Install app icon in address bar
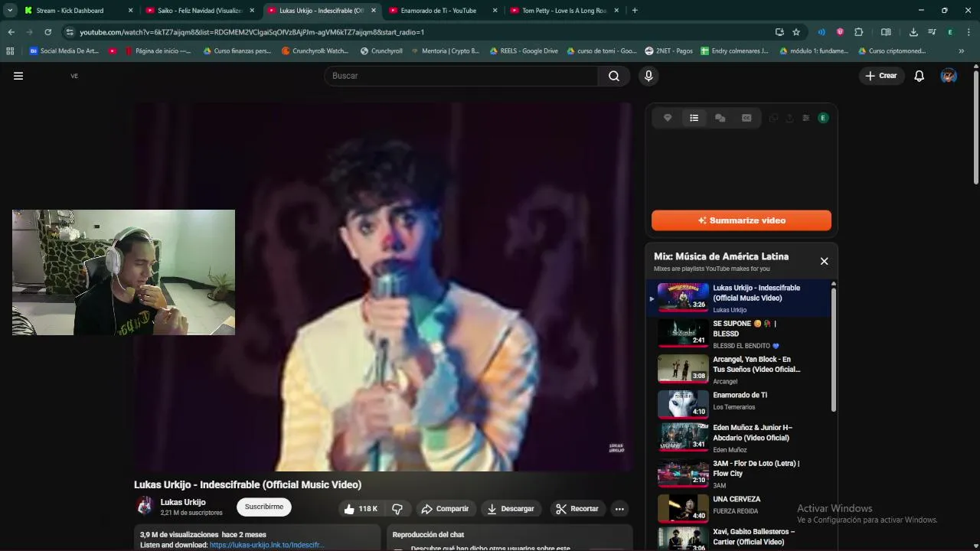 tap(779, 32)
